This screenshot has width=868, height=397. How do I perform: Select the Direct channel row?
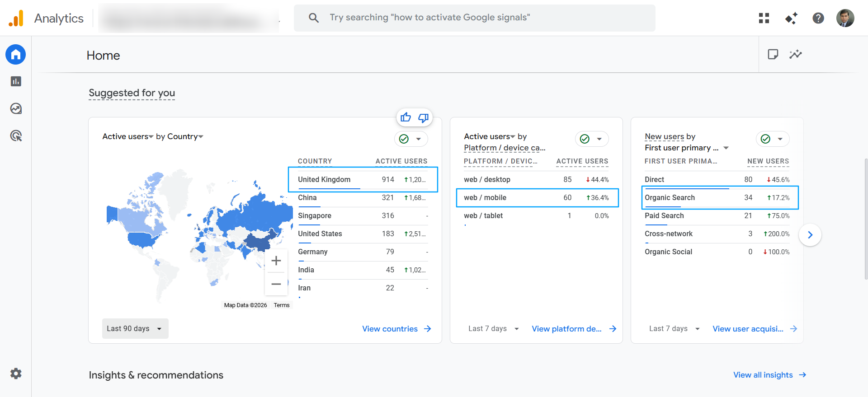point(717,180)
